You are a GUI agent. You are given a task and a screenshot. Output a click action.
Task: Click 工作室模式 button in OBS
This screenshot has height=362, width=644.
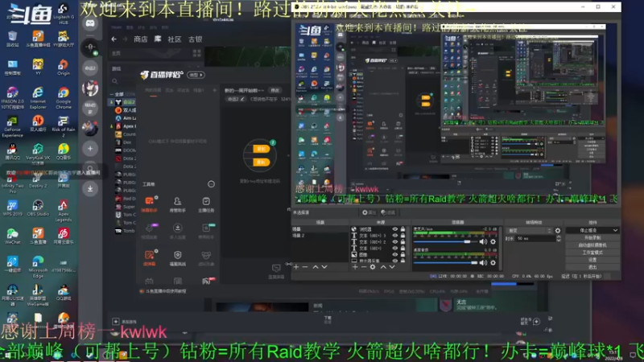(592, 253)
